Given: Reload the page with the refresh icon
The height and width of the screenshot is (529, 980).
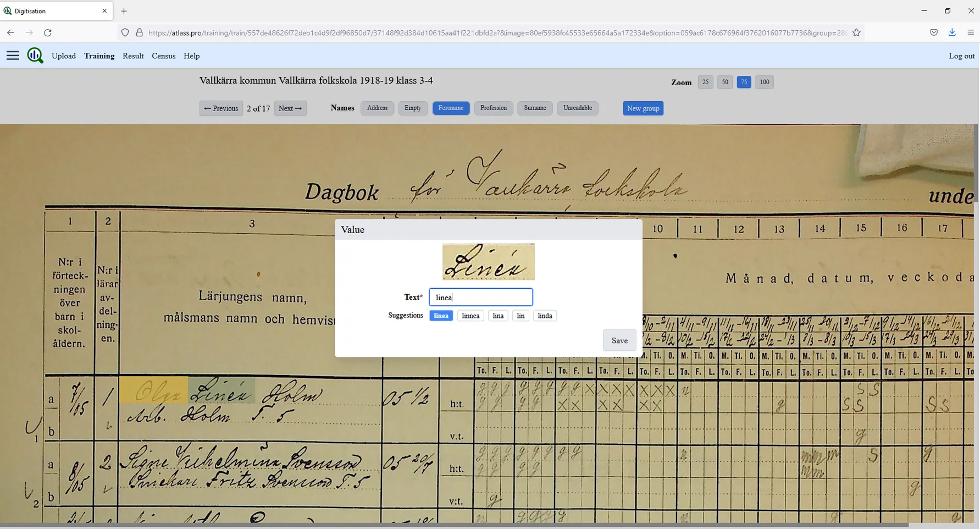Looking at the screenshot, I should (x=48, y=32).
